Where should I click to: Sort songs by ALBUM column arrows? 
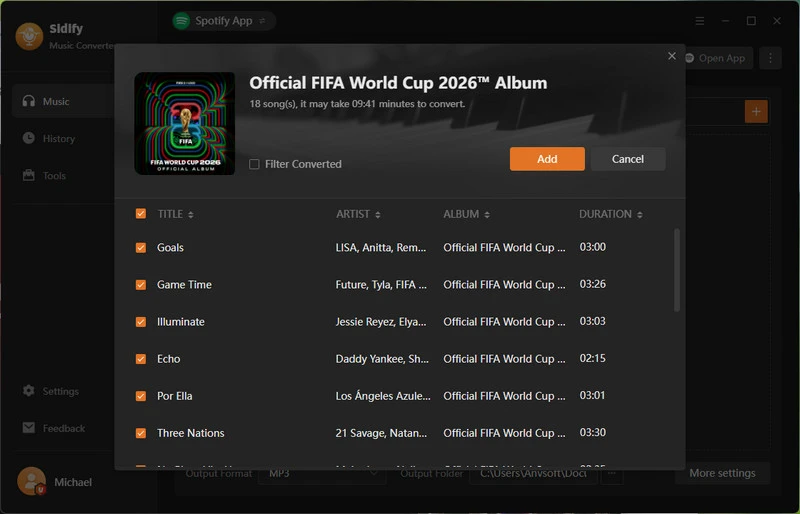click(487, 214)
